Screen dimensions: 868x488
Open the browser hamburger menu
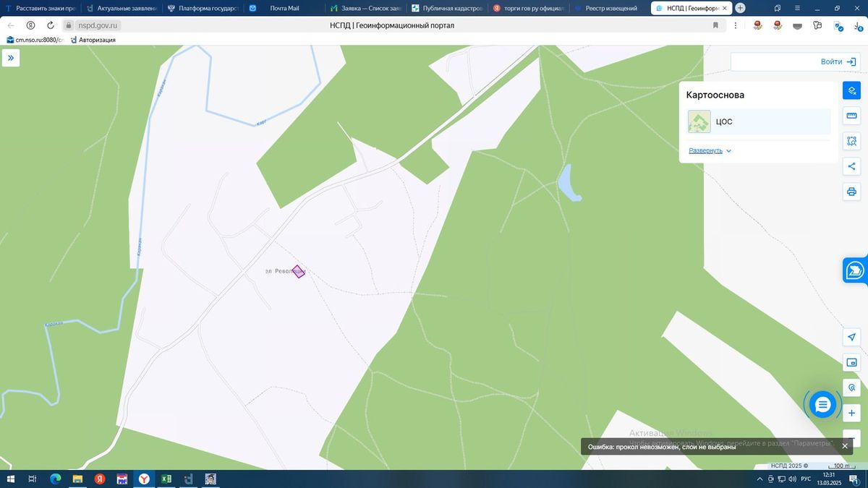coord(797,8)
